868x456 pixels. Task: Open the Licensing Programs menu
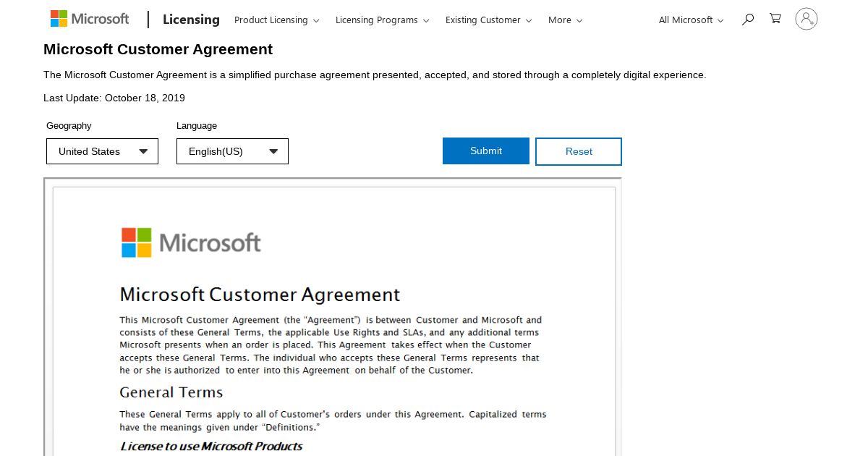pos(382,20)
